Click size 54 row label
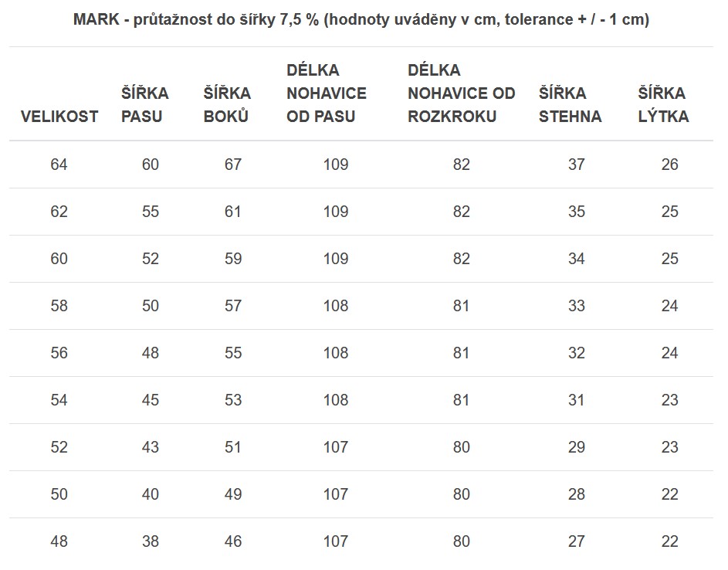Image resolution: width=728 pixels, height=570 pixels. [x=59, y=400]
